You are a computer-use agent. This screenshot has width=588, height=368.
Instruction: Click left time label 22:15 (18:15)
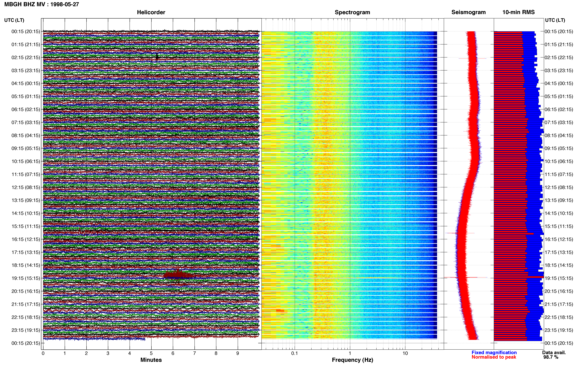click(x=26, y=317)
